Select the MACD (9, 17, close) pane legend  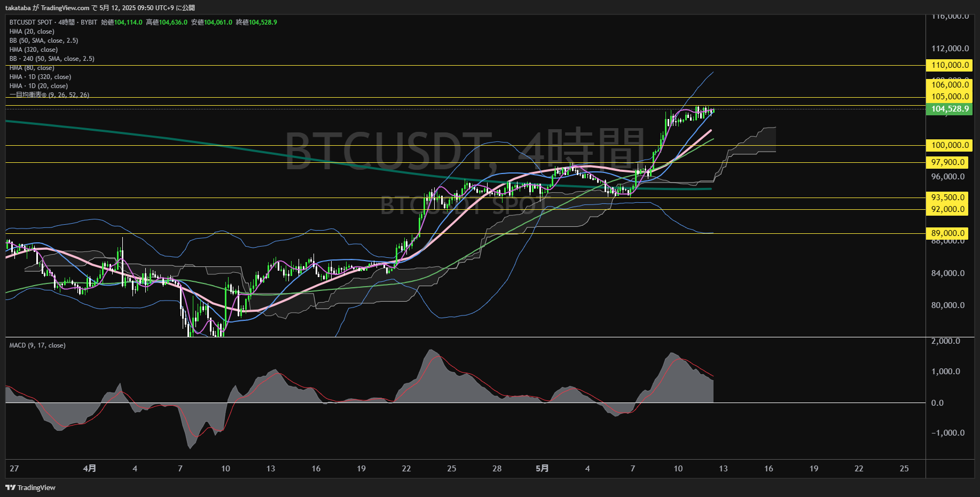37,345
